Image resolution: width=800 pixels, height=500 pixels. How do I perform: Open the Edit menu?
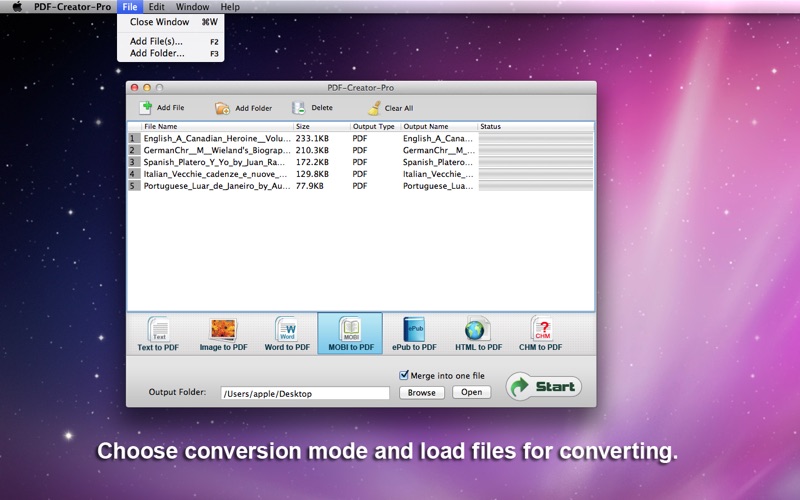(156, 7)
